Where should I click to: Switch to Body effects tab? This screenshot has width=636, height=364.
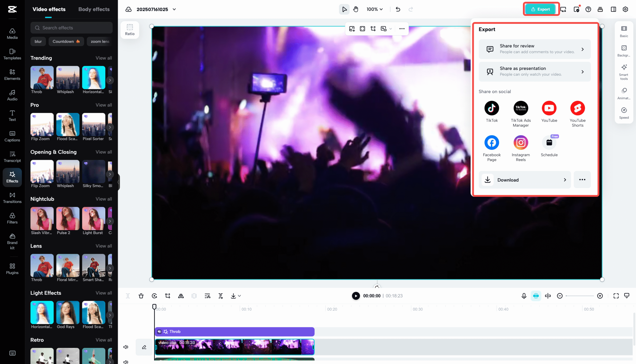(94, 9)
